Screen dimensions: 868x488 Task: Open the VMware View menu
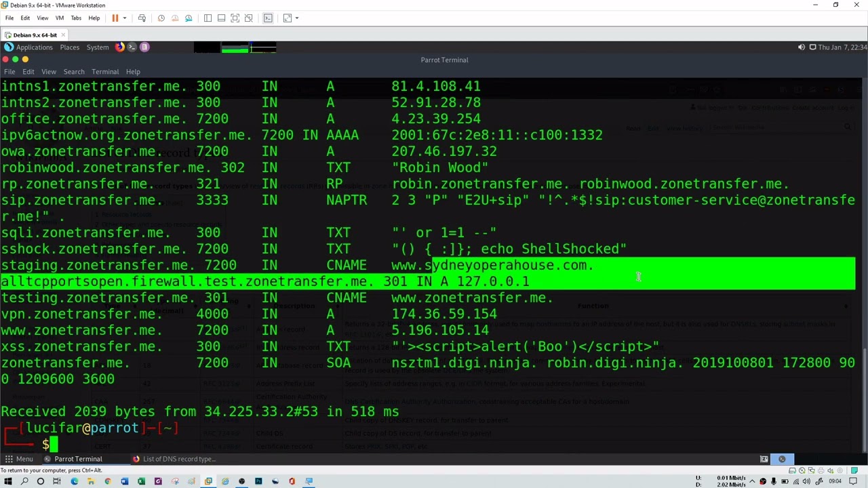click(42, 18)
